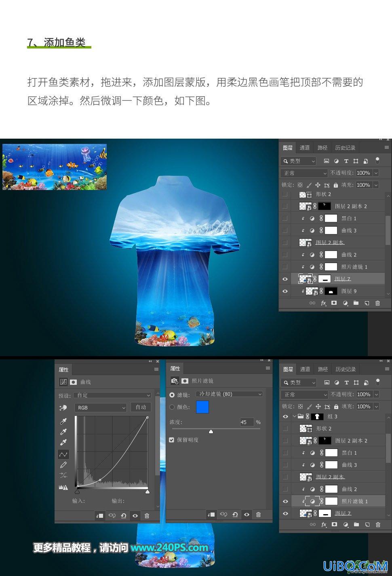Click the 浓度 density slider handle
Screen dimensions: 392x576
[x=211, y=432]
